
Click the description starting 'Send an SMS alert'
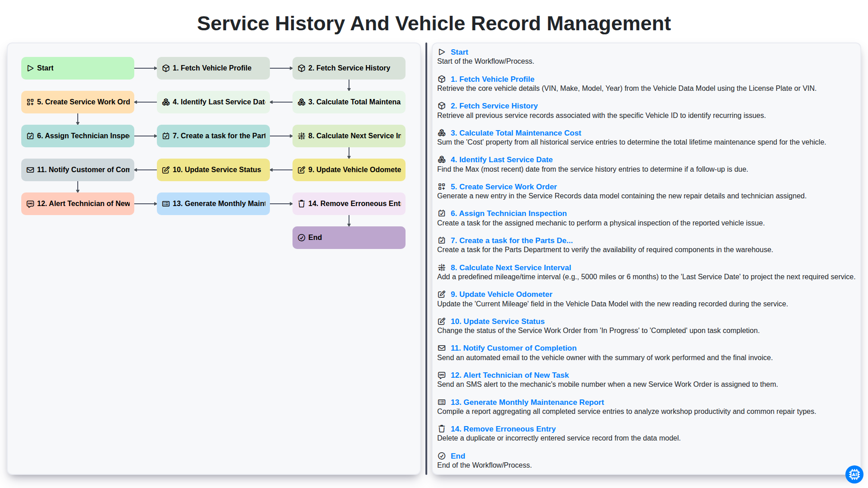point(608,385)
